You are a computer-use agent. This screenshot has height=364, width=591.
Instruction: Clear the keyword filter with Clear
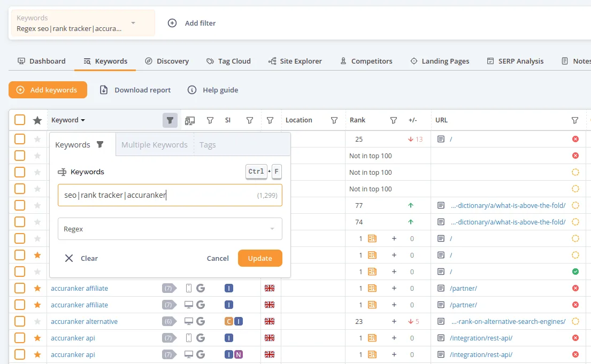pos(81,258)
